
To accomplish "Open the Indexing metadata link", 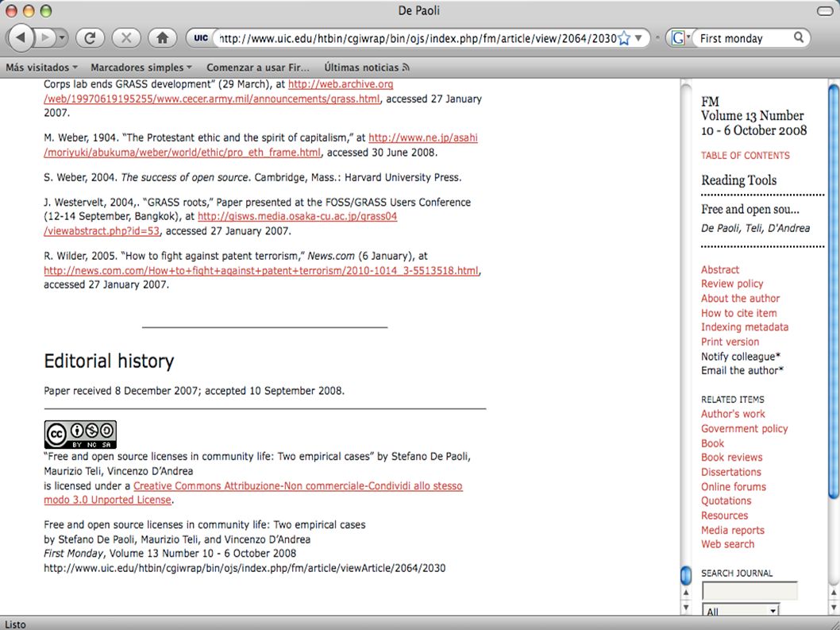I will click(x=745, y=327).
